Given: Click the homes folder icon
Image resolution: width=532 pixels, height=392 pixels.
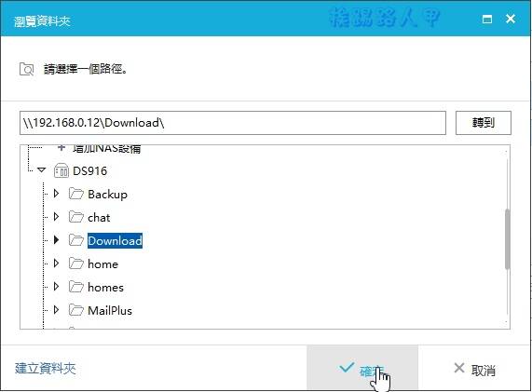Looking at the screenshot, I should [76, 287].
